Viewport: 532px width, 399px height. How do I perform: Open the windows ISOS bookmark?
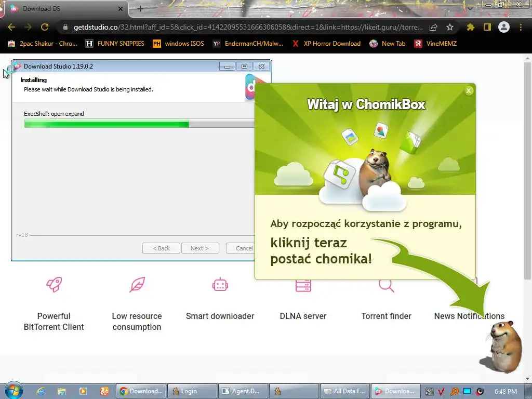tap(179, 44)
